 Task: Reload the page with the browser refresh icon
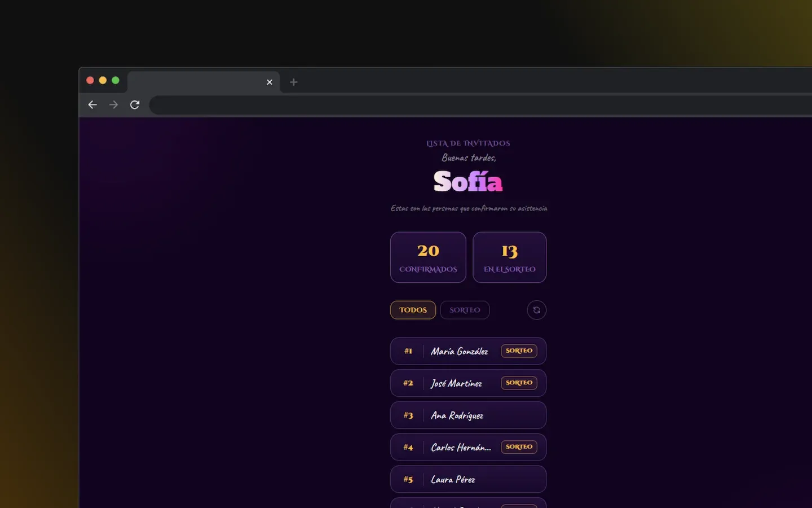(135, 105)
